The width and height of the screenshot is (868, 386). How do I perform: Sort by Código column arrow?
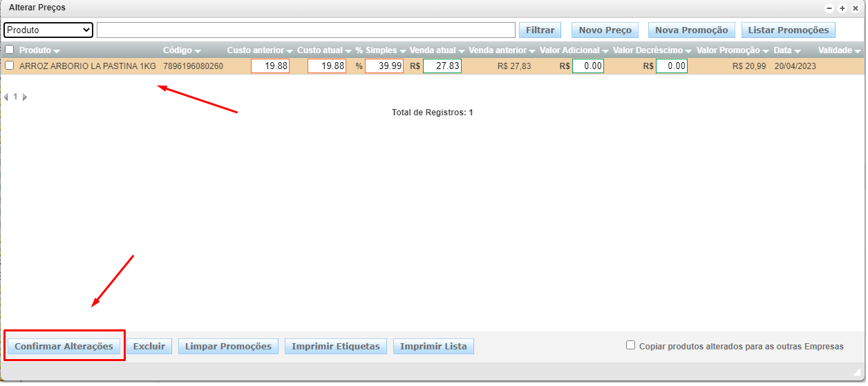tap(198, 51)
